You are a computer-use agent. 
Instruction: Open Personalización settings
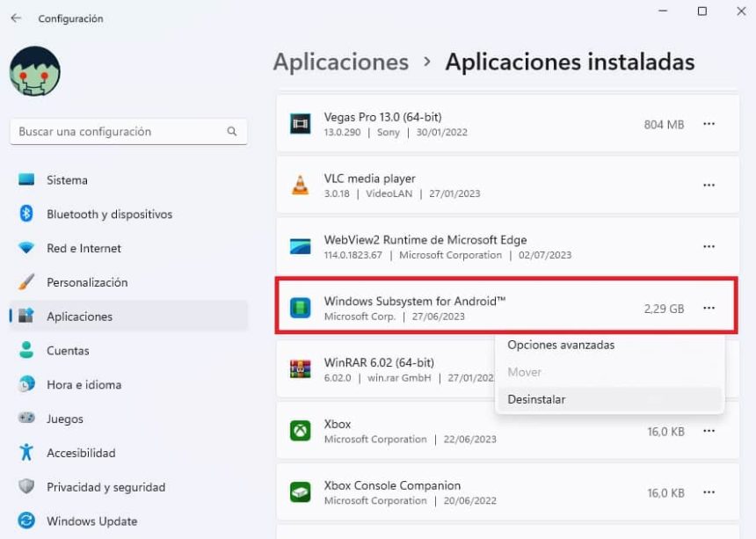pos(128,282)
